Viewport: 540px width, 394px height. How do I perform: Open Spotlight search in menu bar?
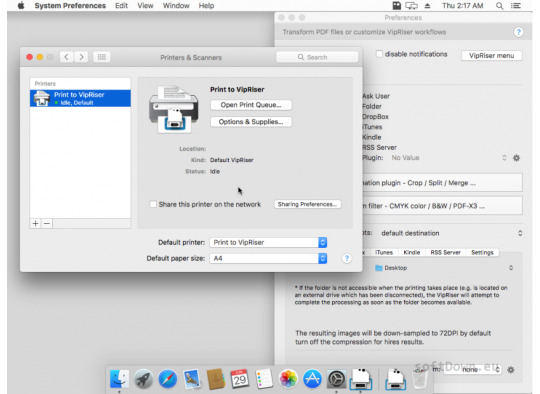(499, 6)
